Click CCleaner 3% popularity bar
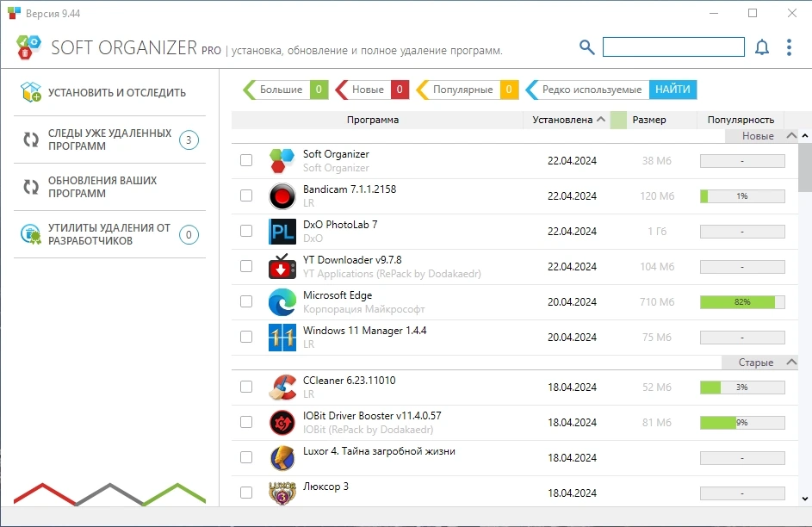This screenshot has height=527, width=812. tap(742, 387)
